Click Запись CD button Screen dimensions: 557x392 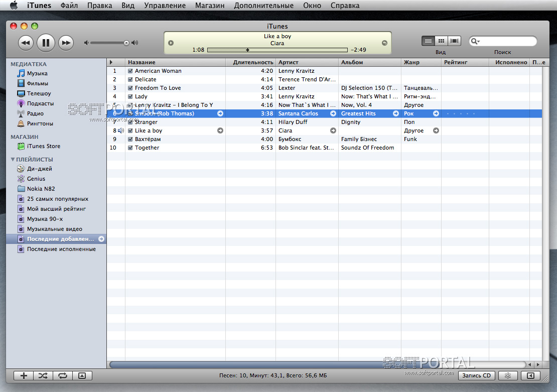476,375
